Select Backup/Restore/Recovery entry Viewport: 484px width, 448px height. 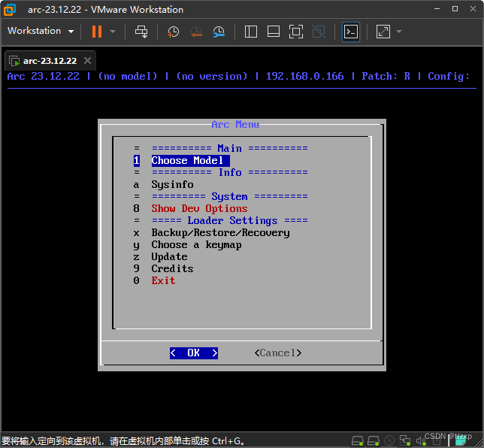pyautogui.click(x=220, y=233)
